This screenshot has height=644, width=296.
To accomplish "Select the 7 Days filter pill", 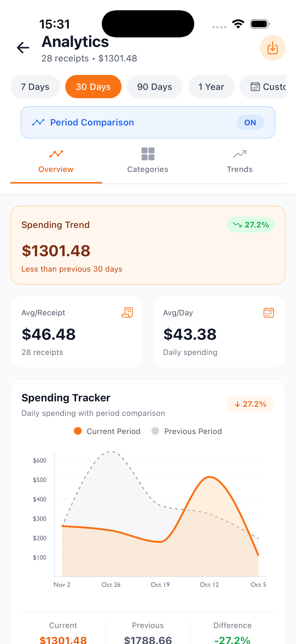I will point(35,86).
